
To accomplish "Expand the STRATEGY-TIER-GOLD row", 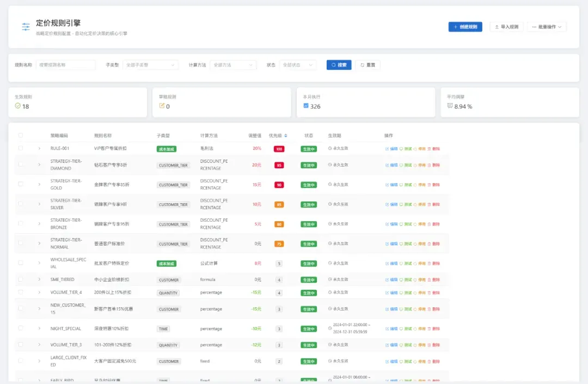I will [x=39, y=184].
